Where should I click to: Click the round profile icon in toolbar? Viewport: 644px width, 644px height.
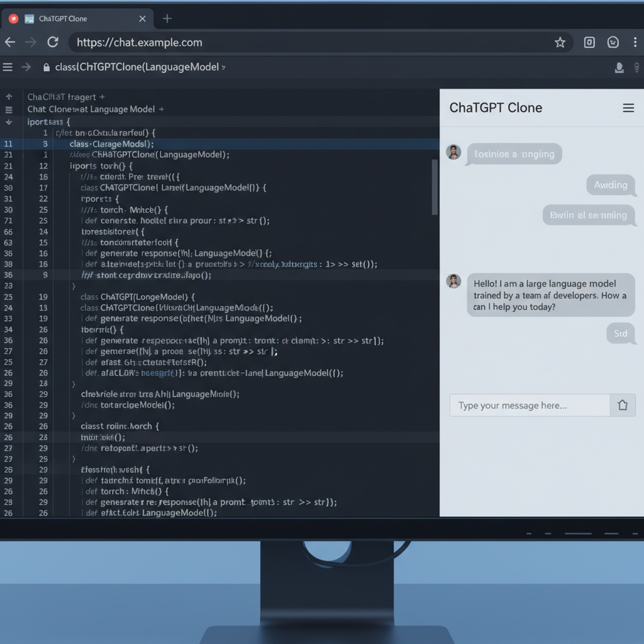(613, 42)
